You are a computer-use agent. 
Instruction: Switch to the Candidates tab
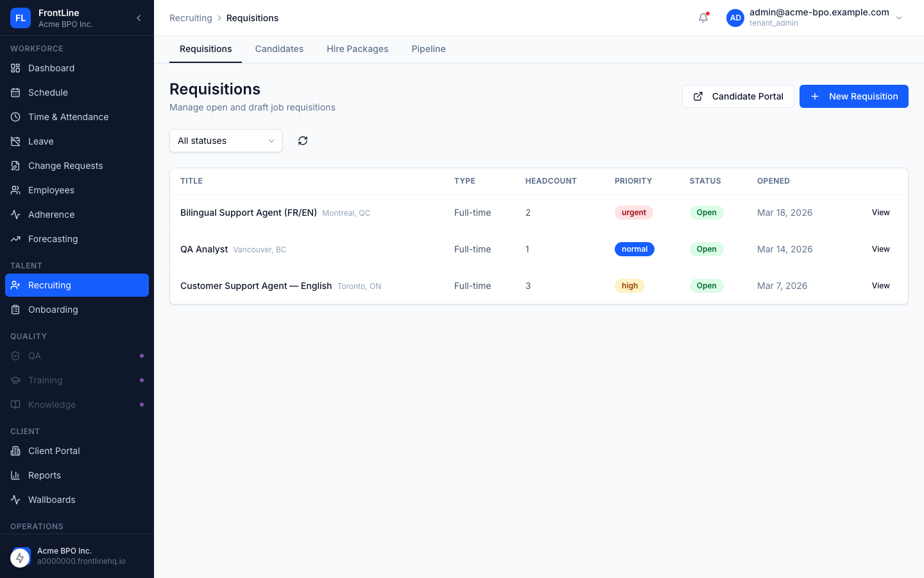(x=279, y=49)
